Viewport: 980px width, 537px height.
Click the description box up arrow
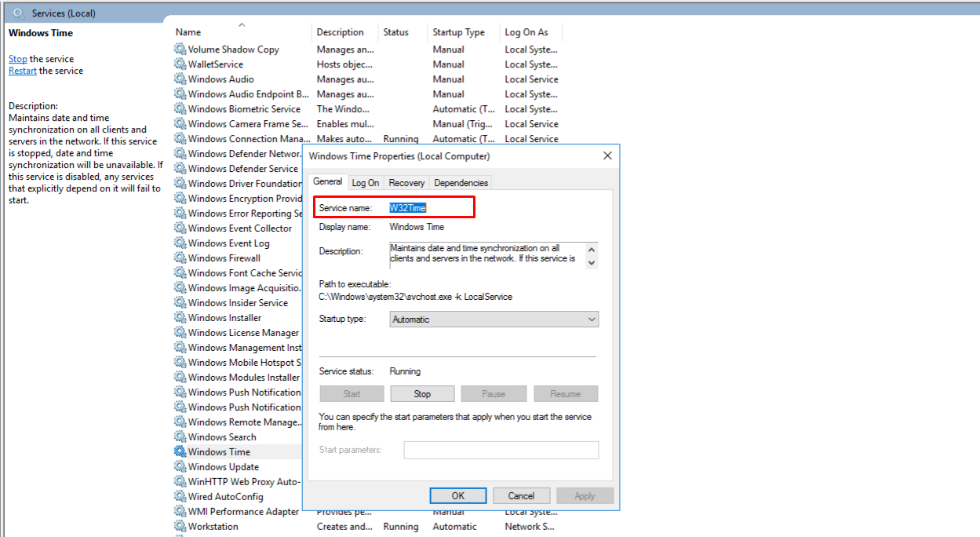[x=592, y=249]
